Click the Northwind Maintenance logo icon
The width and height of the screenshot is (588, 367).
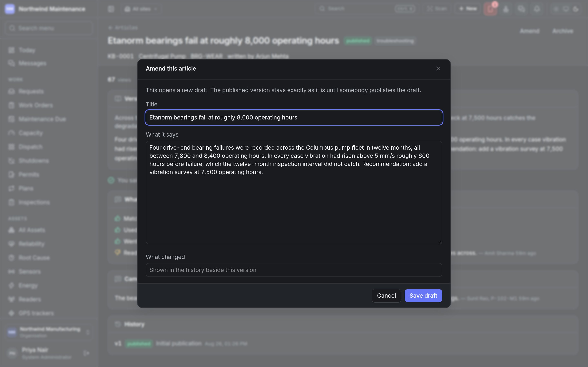pyautogui.click(x=10, y=9)
